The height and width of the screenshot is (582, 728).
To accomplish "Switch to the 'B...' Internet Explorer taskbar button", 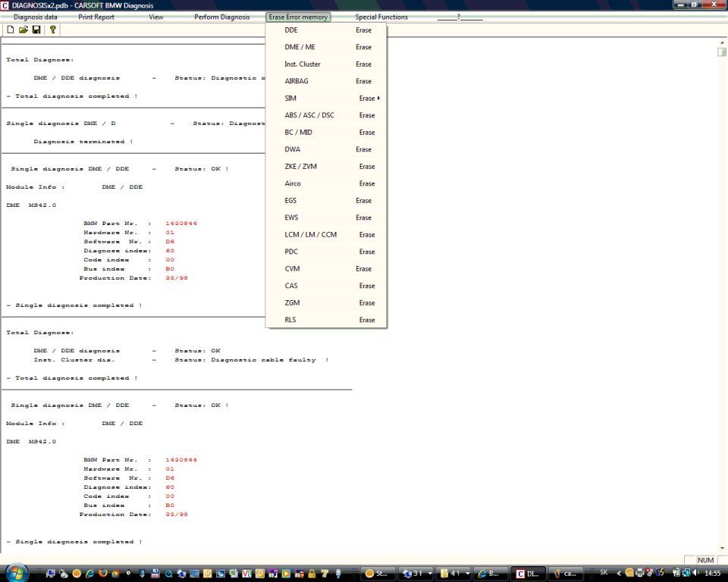I will pos(491,573).
